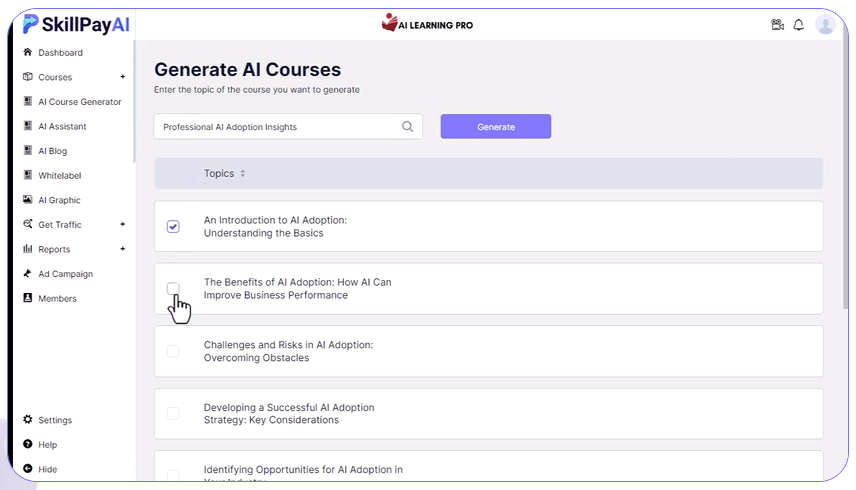Viewport: 856px width, 490px height.
Task: Open notifications bell icon
Action: pyautogui.click(x=798, y=25)
